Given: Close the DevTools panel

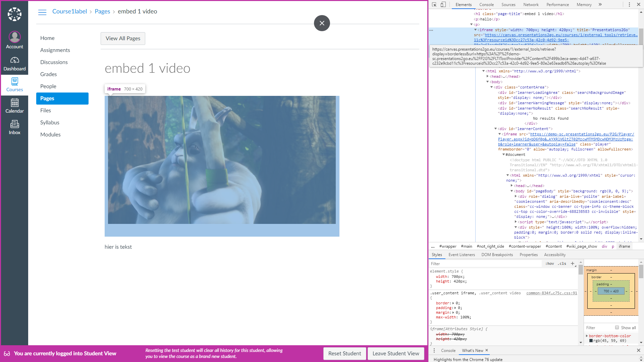Looking at the screenshot, I should (639, 4).
